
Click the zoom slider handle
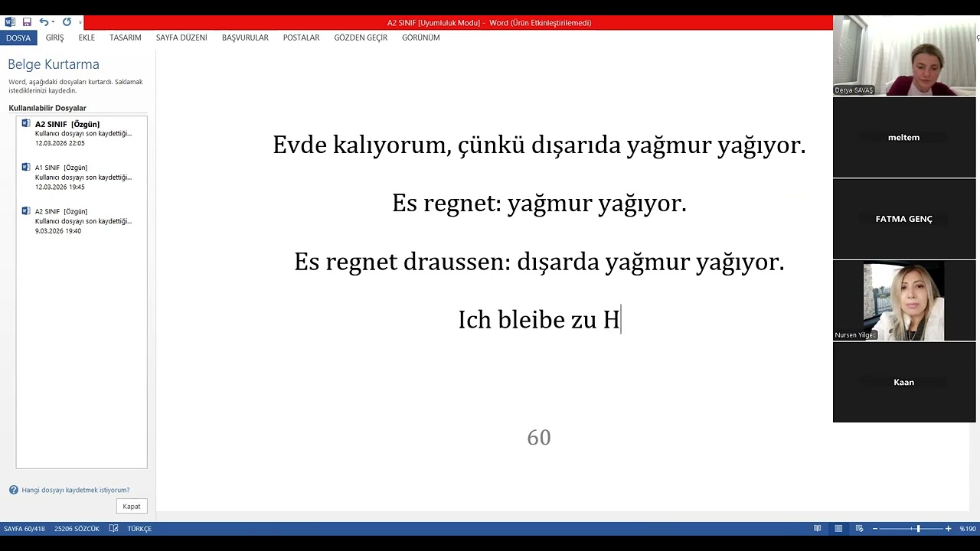918,529
